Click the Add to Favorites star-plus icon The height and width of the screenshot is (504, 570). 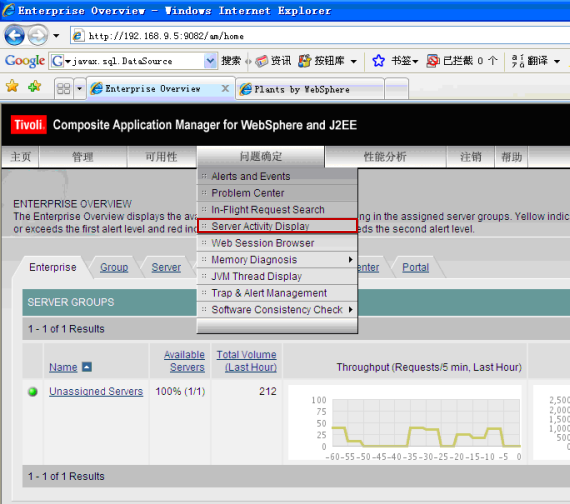[35, 86]
